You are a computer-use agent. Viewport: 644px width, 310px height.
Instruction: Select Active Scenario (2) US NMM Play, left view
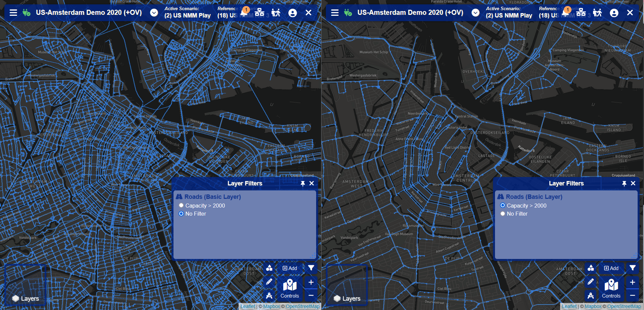[x=188, y=12]
